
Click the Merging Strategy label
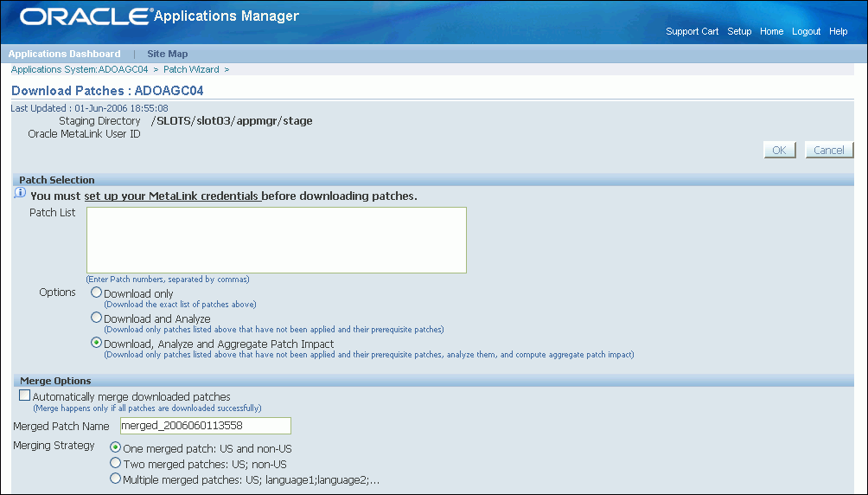click(54, 446)
